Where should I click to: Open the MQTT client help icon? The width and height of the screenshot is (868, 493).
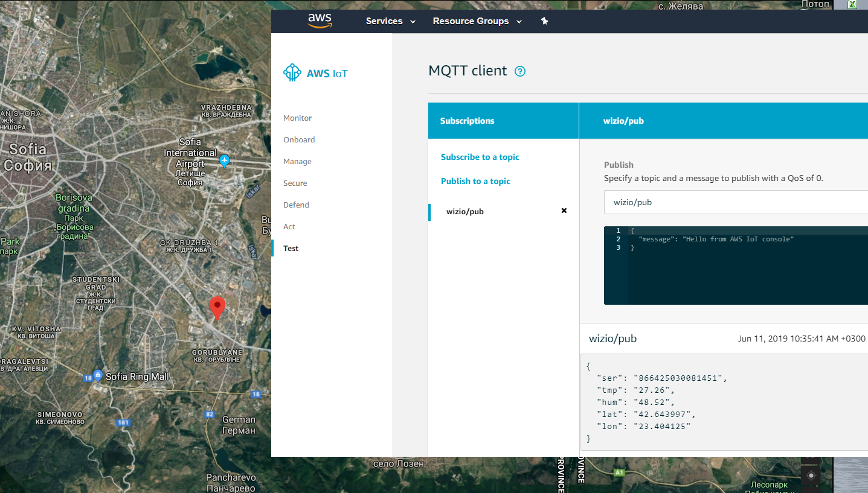coord(519,71)
